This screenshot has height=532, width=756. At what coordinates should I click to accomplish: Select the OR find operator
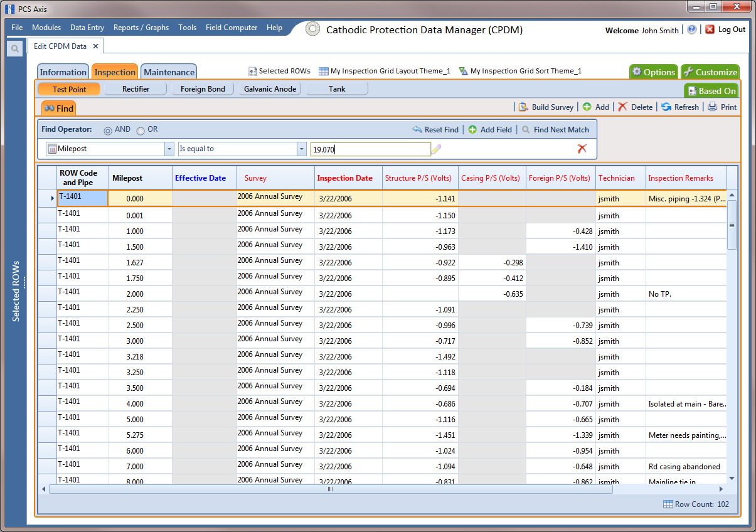[x=141, y=130]
